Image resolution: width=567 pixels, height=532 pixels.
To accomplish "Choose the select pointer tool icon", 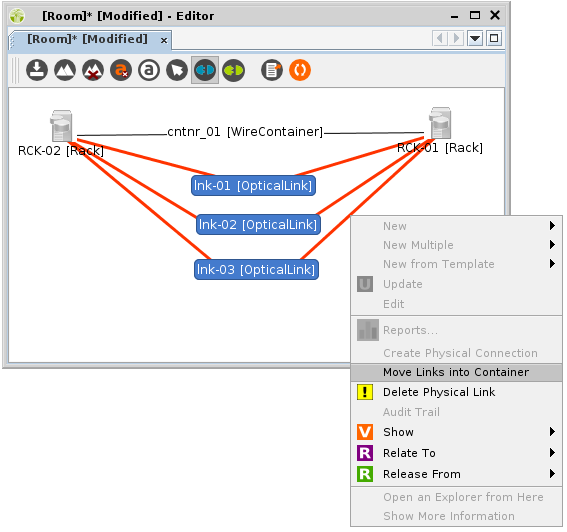I will 177,70.
